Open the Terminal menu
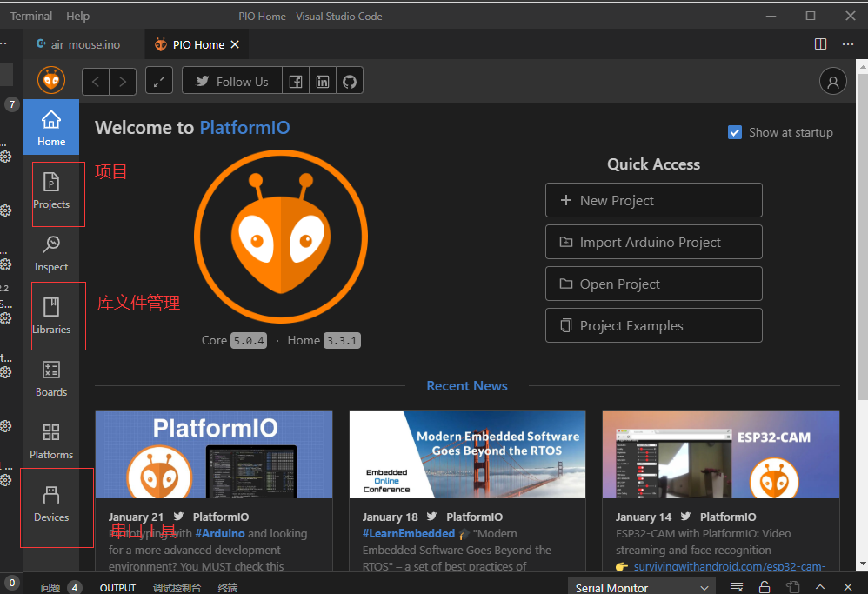 (30, 15)
